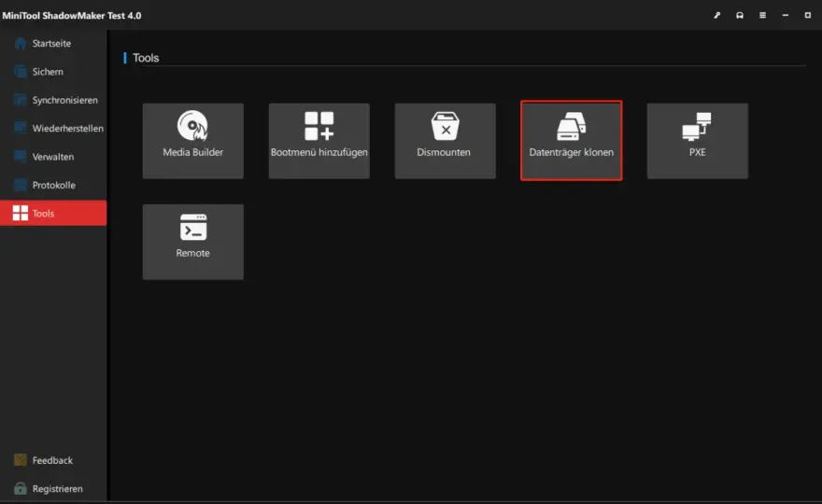The width and height of the screenshot is (822, 504).
Task: Open the Feedback link
Action: (53, 460)
